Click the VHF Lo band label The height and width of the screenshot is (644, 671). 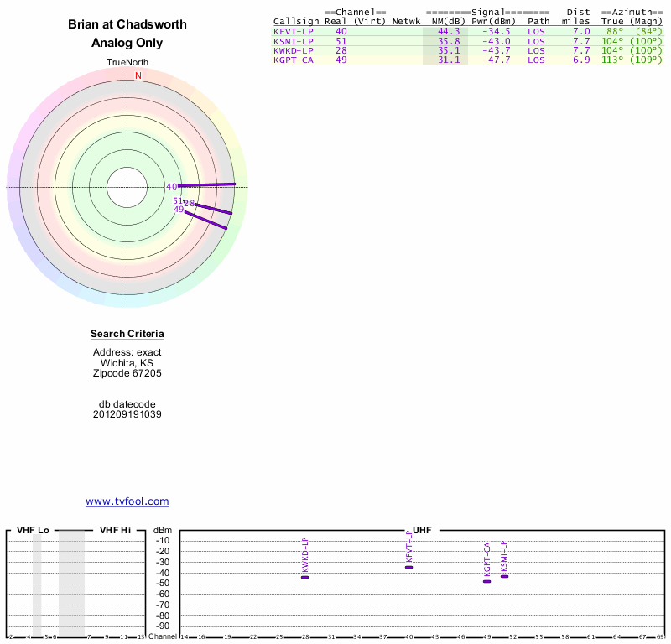tap(33, 530)
